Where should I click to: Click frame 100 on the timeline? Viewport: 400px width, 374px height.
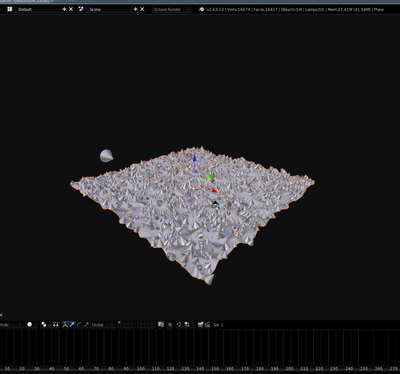click(141, 350)
